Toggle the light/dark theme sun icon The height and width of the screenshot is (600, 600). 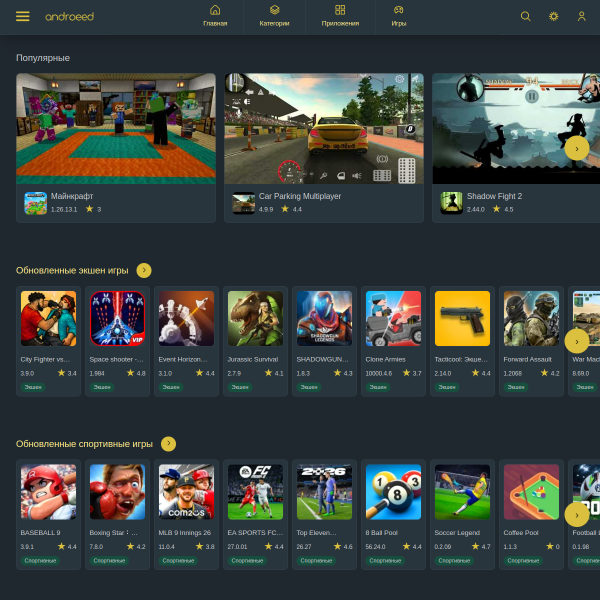tap(554, 16)
